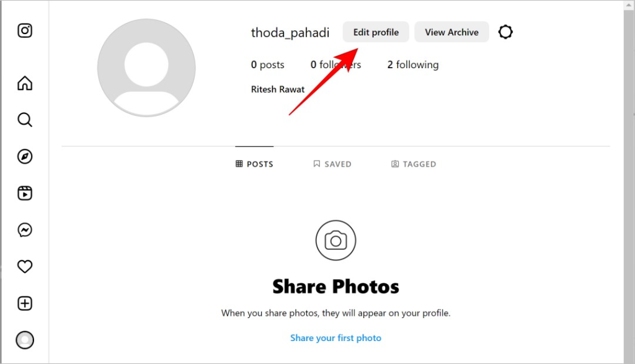Open the 0 followers list
Screen dimensions: 635x364
pyautogui.click(x=335, y=64)
